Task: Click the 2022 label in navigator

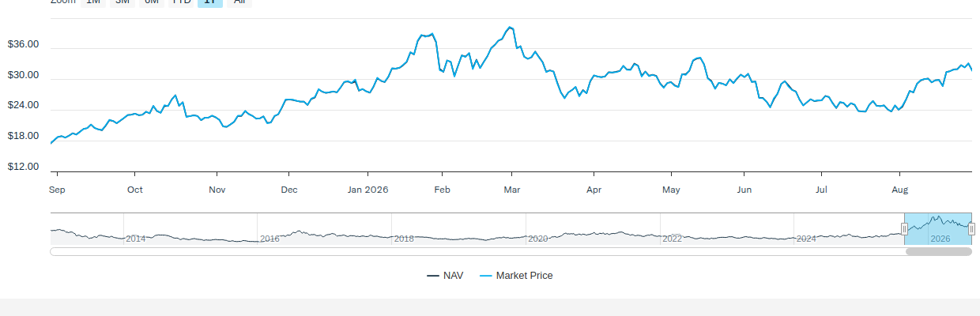Action: [x=673, y=239]
